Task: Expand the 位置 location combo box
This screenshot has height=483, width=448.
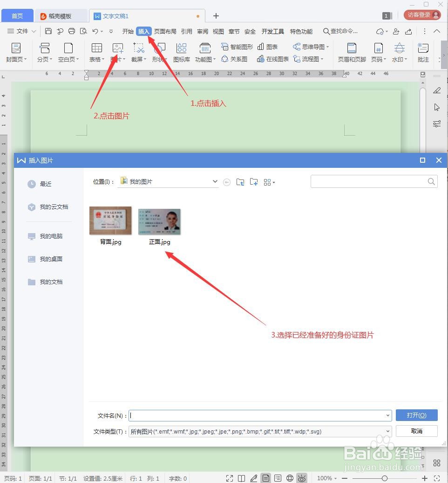Action: [x=214, y=181]
